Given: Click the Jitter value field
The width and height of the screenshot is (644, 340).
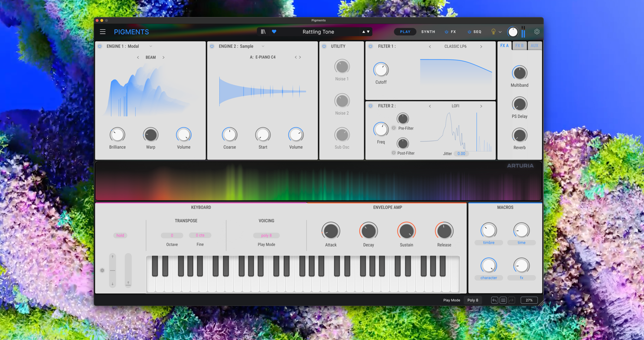Looking at the screenshot, I should click(x=461, y=154).
